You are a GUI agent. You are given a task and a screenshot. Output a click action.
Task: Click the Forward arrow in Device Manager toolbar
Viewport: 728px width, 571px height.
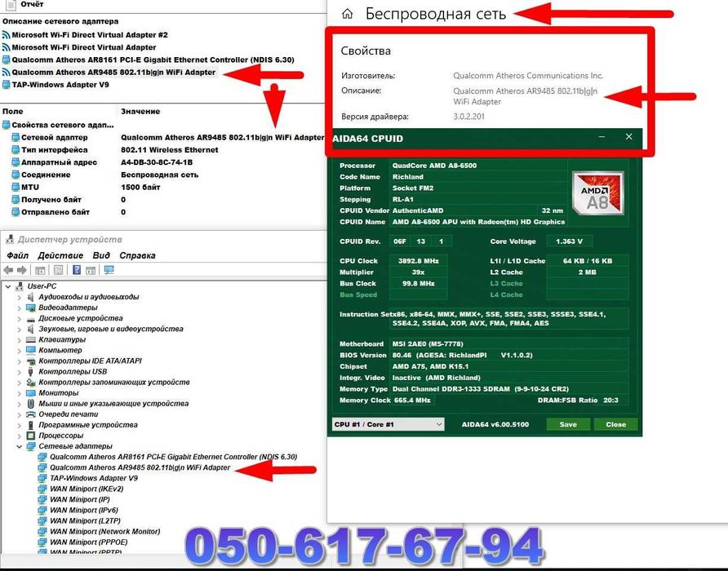(x=22, y=270)
